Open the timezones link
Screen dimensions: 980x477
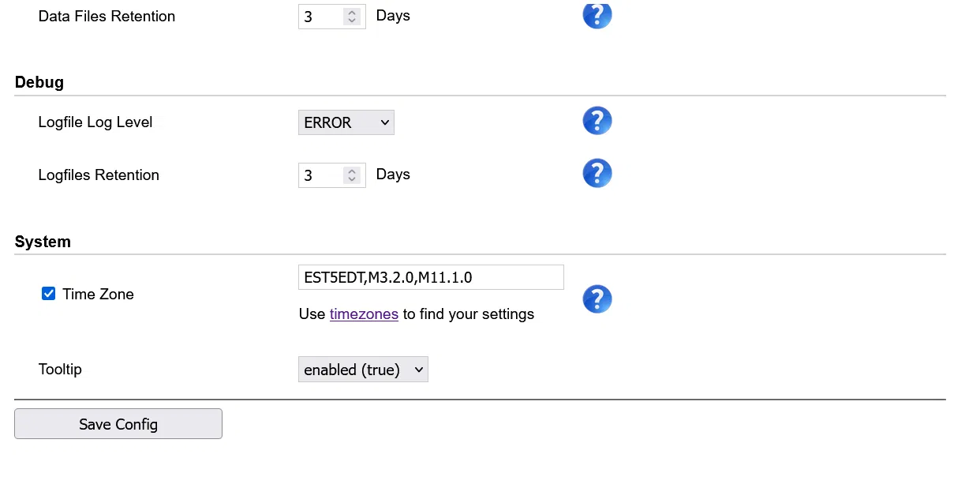(364, 314)
